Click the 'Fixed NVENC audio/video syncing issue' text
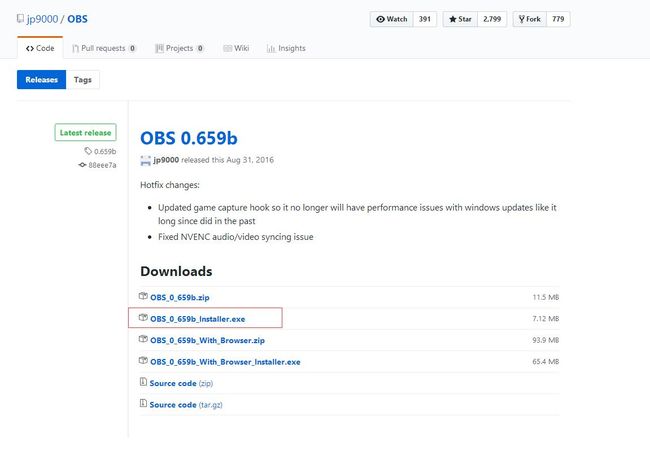The image size is (650, 460). 235,237
